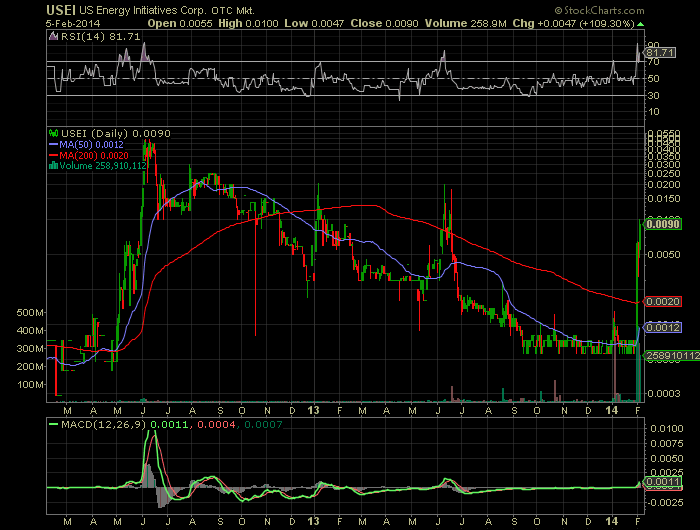This screenshot has height=530, width=700.
Task: Click the RSI legend icon
Action: (x=54, y=37)
